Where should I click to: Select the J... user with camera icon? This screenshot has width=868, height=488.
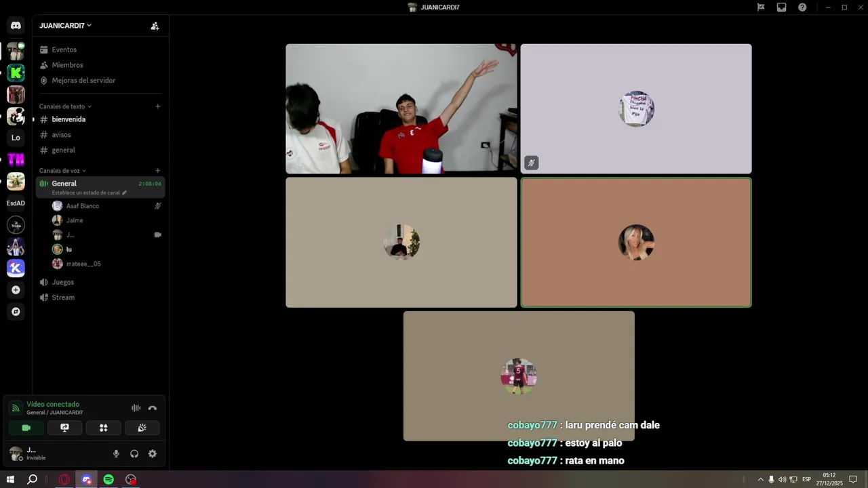(x=107, y=235)
